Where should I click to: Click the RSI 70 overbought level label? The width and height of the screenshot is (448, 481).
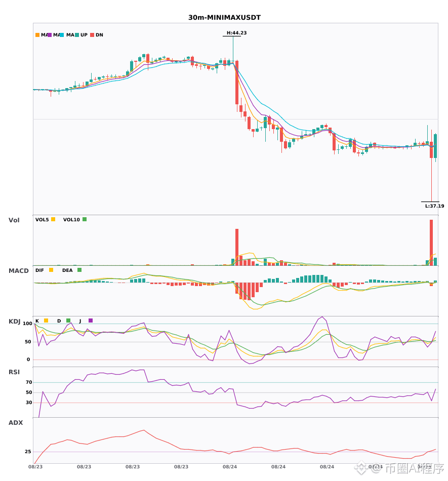(x=29, y=382)
